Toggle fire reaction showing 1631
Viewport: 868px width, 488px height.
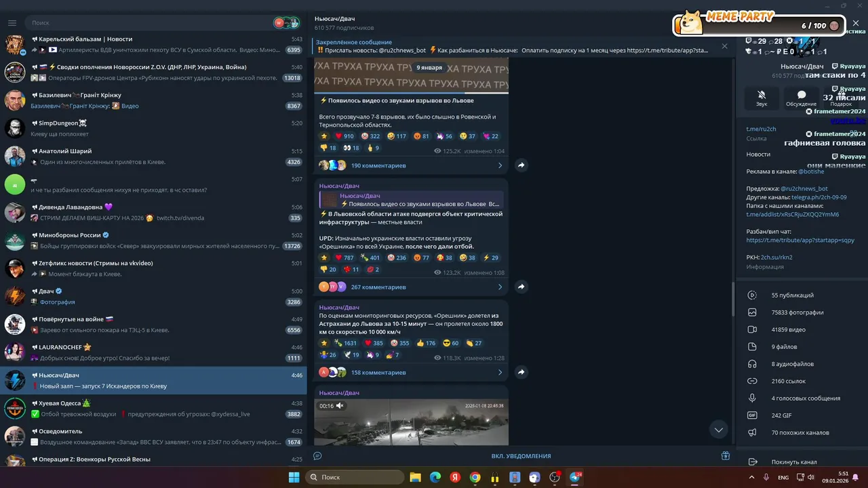click(346, 343)
